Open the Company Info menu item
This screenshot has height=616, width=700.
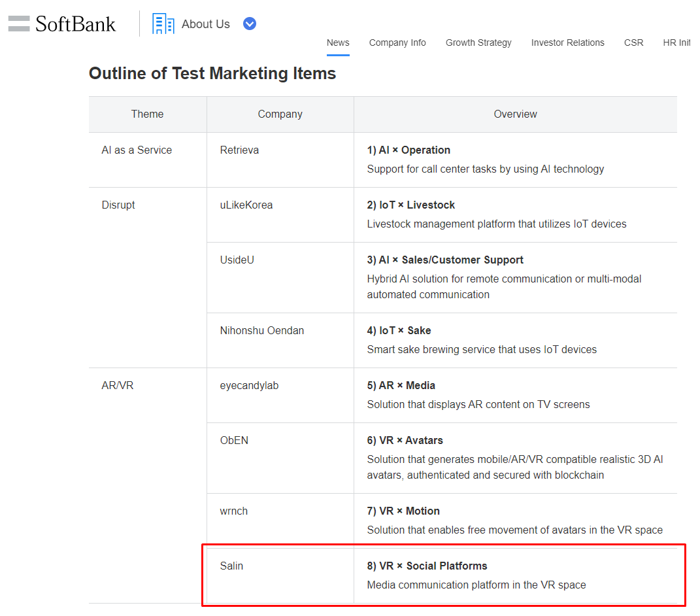click(397, 43)
